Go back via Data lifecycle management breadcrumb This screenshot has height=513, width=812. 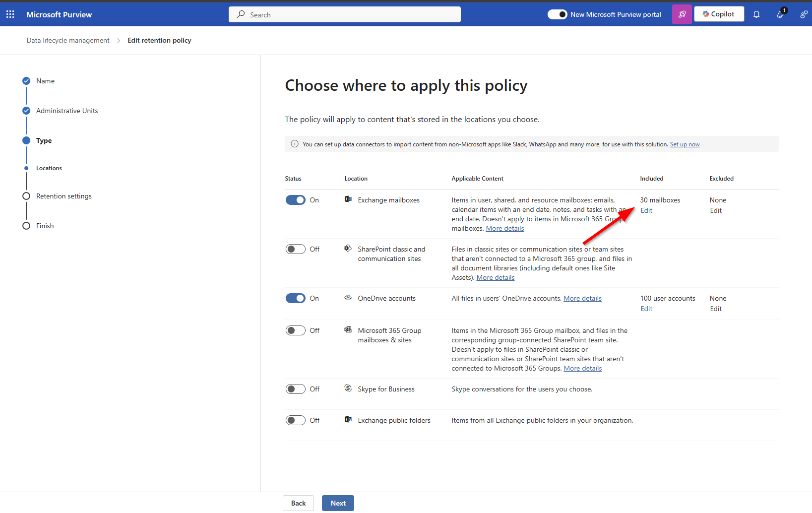pyautogui.click(x=68, y=40)
